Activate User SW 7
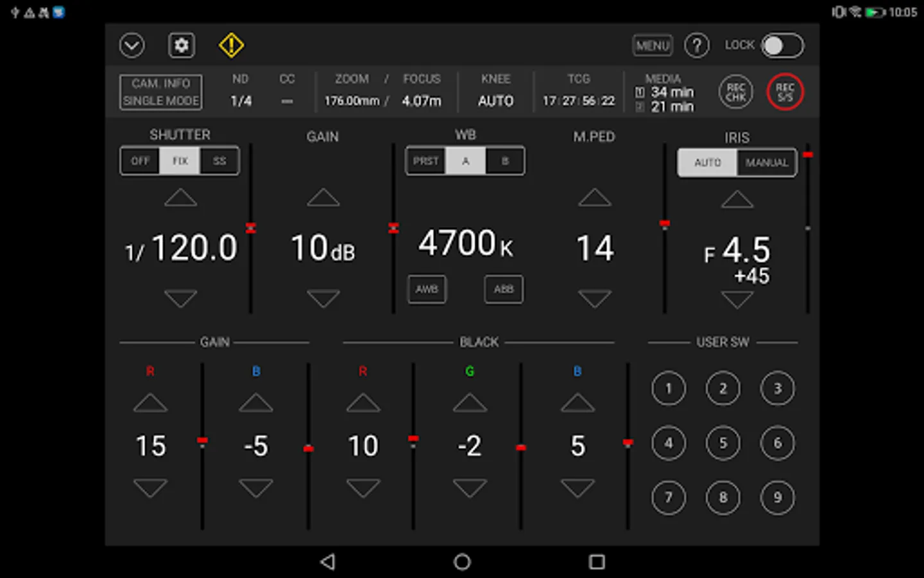The image size is (924, 578). [x=669, y=498]
